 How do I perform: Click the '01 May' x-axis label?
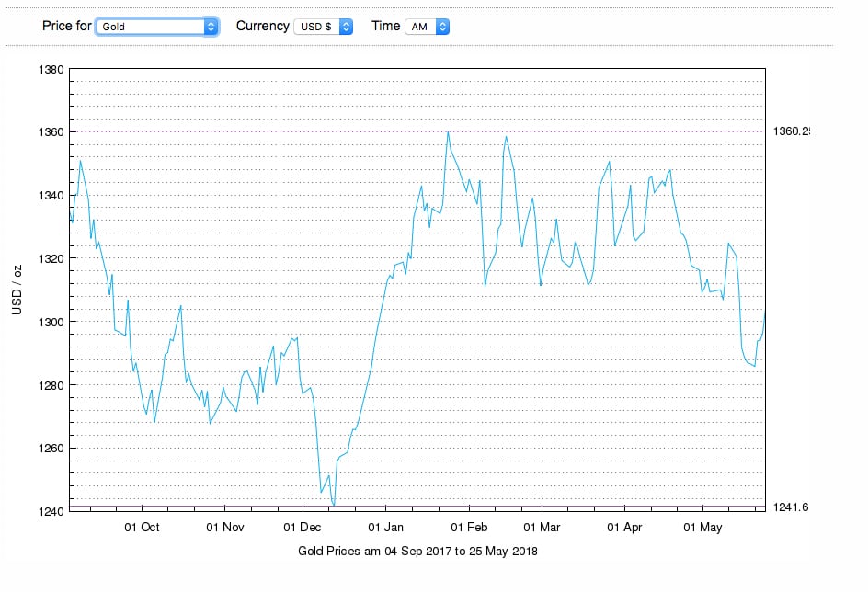(702, 528)
